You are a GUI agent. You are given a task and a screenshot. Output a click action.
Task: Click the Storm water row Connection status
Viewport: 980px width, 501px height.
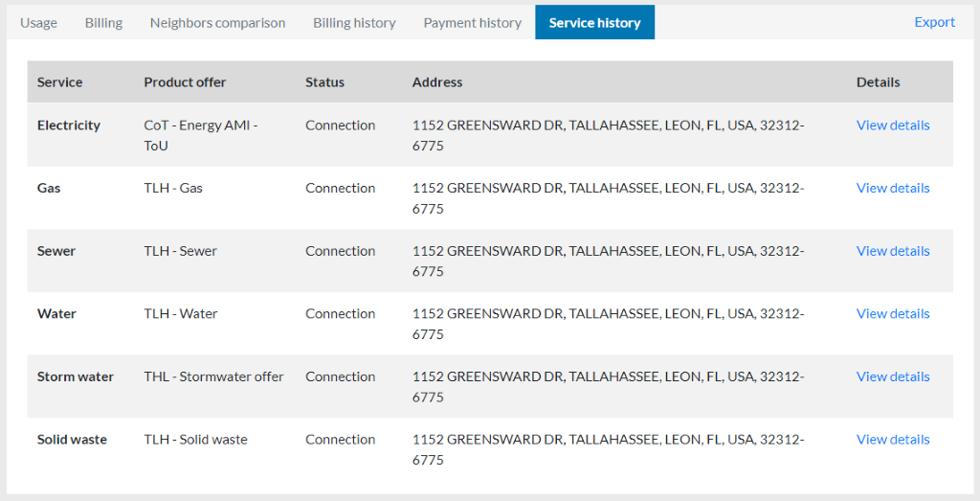coord(340,376)
